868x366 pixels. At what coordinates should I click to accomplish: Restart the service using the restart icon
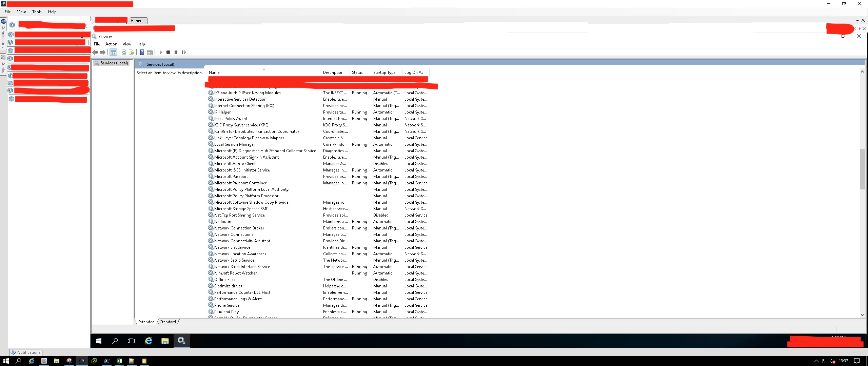[184, 52]
